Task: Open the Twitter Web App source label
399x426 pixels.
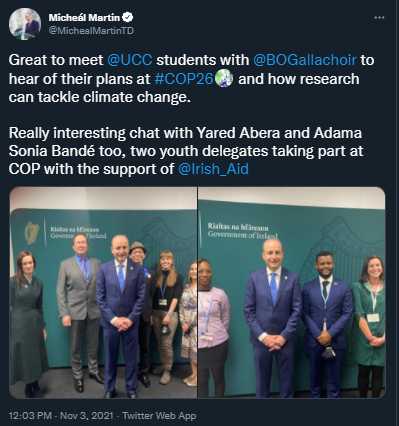Action: point(159,416)
